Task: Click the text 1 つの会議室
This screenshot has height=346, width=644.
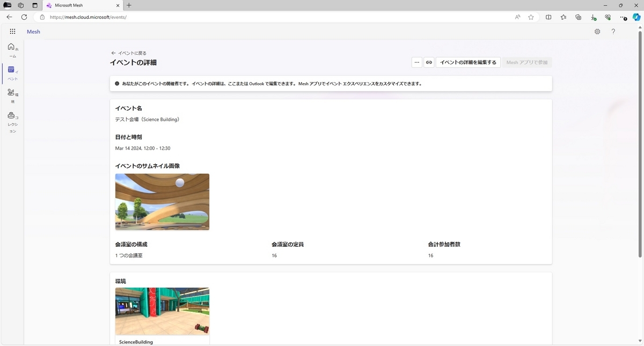Action: tap(129, 255)
